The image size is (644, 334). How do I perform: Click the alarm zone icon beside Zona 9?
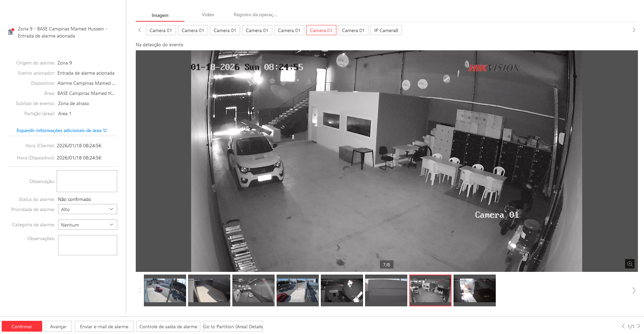[x=11, y=32]
